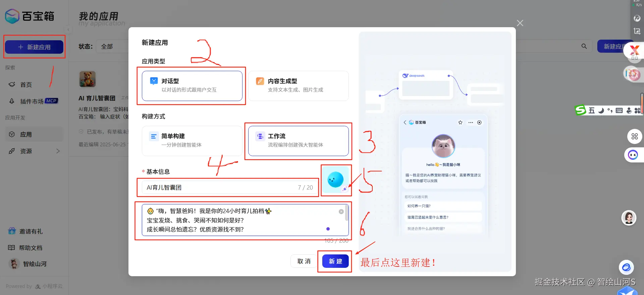Click the floating girl avatar assistant icon

629,218
